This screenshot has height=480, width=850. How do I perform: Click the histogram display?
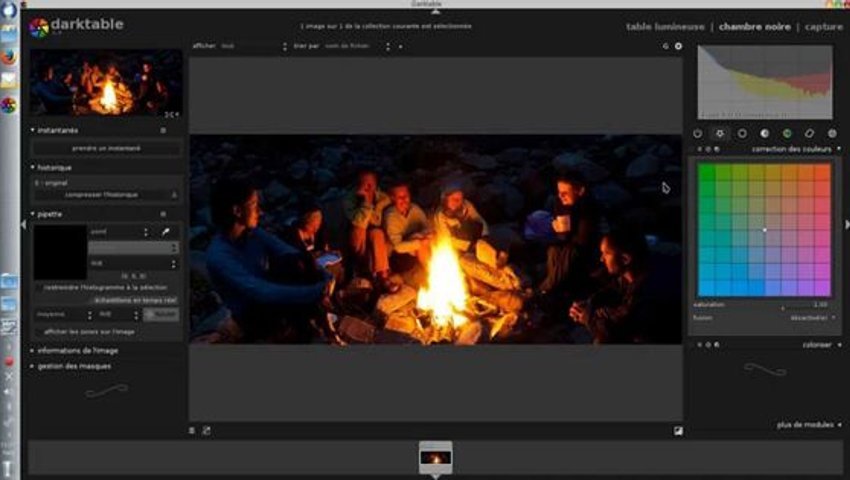tap(765, 82)
